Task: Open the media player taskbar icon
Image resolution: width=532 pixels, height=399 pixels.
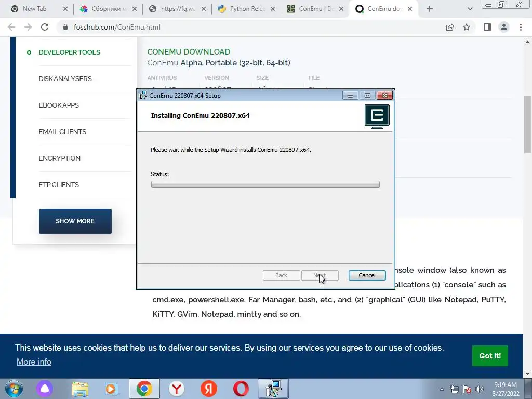Action: coord(111,389)
